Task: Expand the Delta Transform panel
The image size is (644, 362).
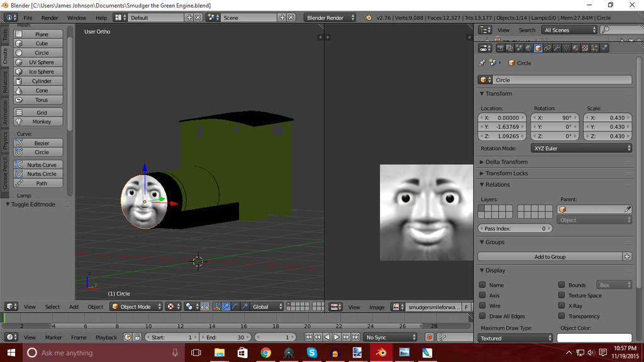Action: [482, 162]
